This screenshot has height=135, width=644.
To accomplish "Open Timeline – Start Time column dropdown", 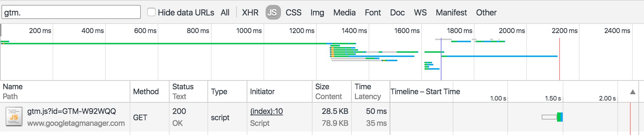I will pyautogui.click(x=425, y=92).
